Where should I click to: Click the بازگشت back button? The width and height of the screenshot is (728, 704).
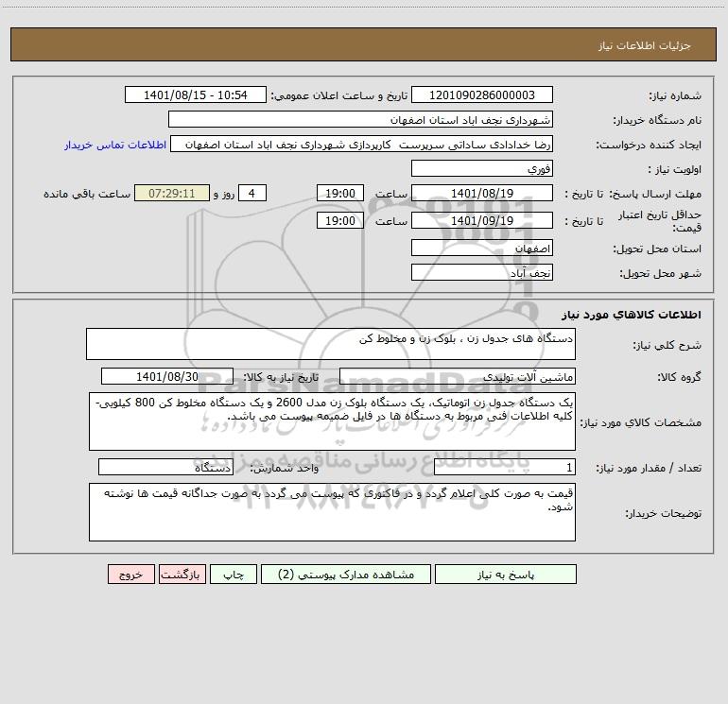click(x=180, y=575)
